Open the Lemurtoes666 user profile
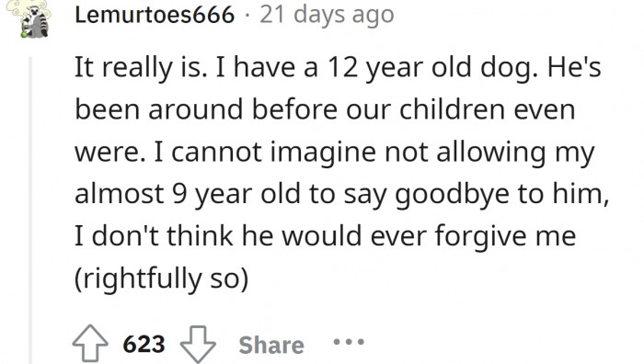Screen dimensions: 644x364 click(x=155, y=16)
